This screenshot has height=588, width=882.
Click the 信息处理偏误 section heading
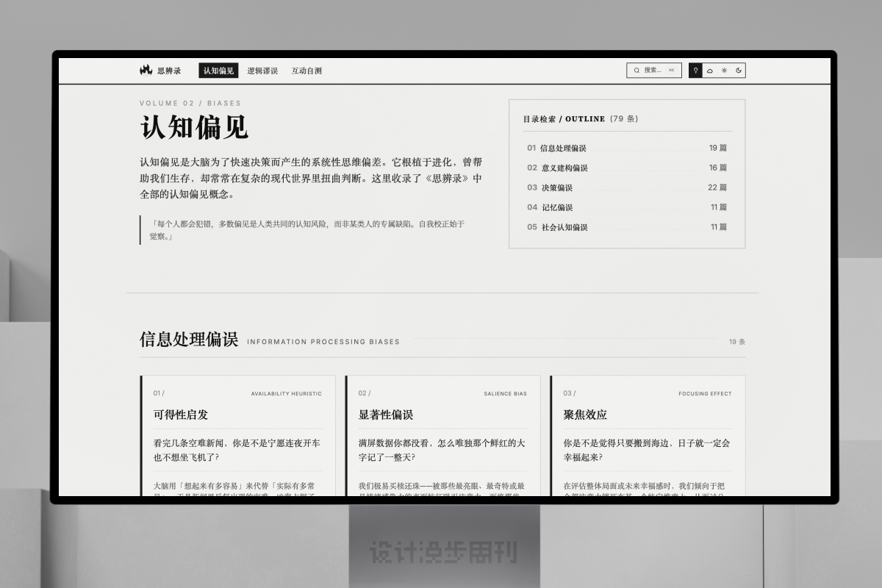189,339
